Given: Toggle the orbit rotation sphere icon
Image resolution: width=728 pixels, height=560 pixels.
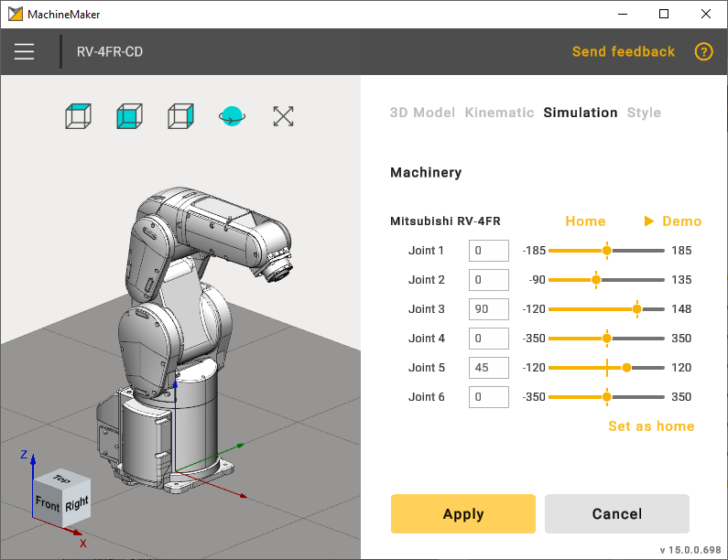Looking at the screenshot, I should click(233, 116).
